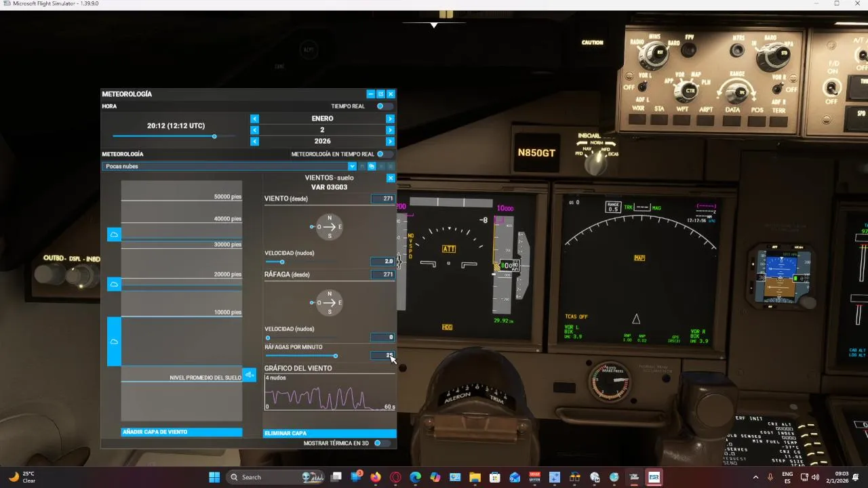
Task: Select the cloud layer icon near 40000 pies
Action: (x=114, y=235)
